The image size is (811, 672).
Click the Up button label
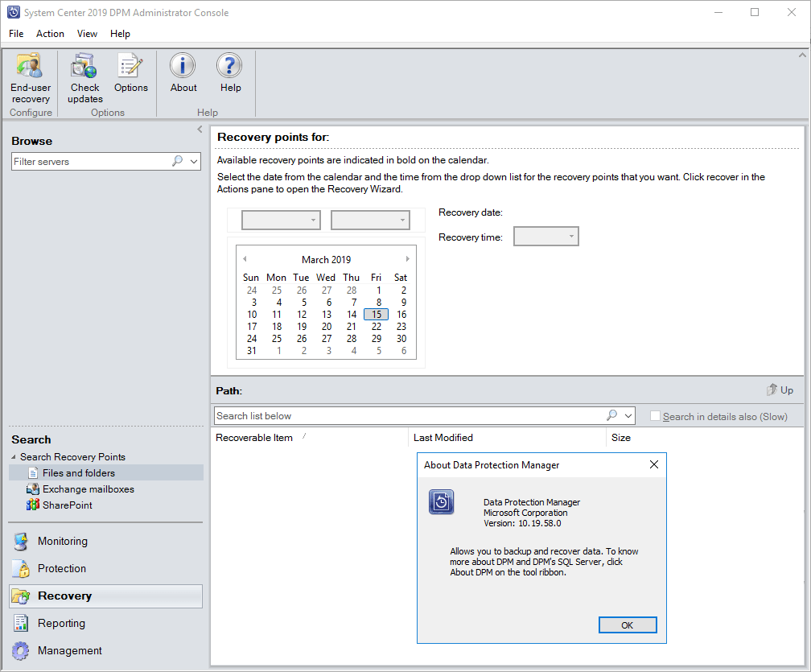787,390
